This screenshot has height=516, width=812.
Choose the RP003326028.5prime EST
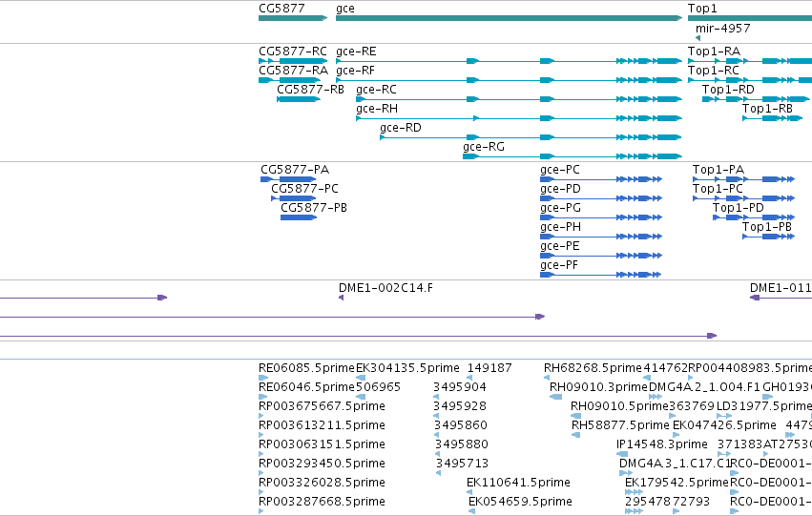pyautogui.click(x=261, y=492)
